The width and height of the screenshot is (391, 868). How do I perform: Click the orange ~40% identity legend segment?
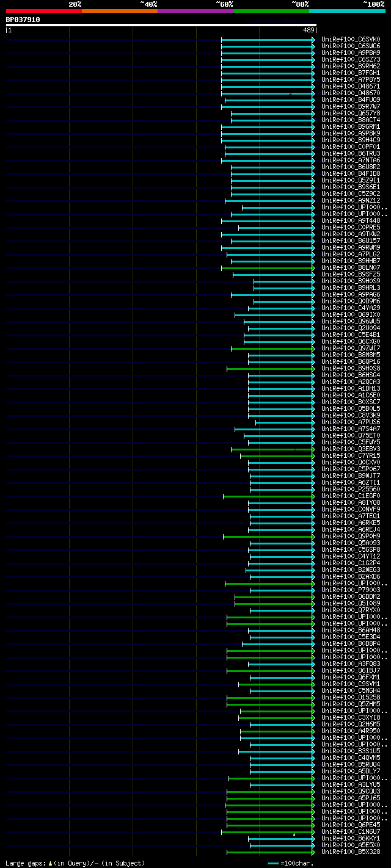120,11
